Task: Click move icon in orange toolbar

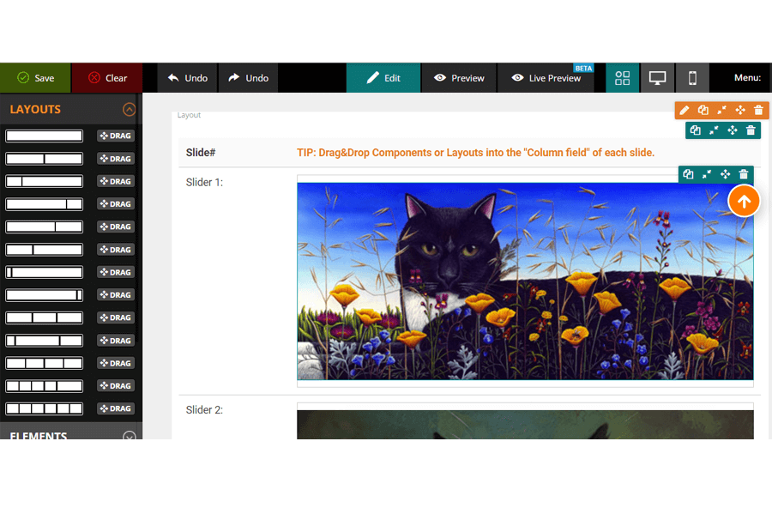Action: 740,111
